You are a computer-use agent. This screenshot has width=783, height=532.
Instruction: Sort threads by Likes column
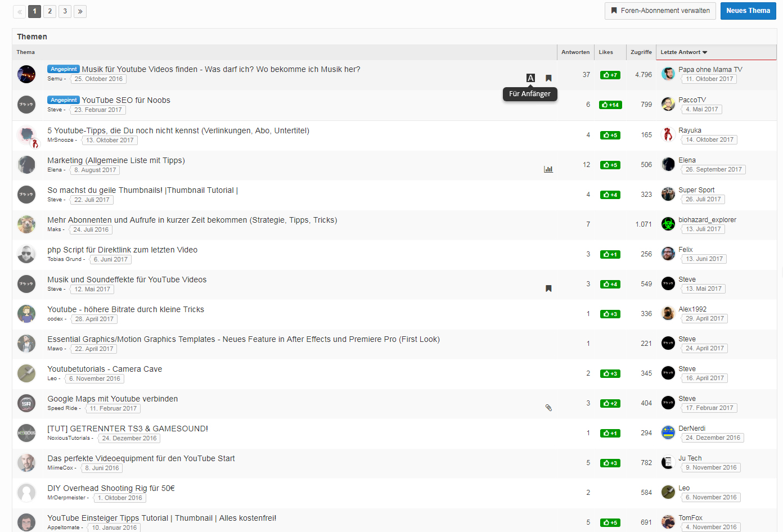pos(606,52)
